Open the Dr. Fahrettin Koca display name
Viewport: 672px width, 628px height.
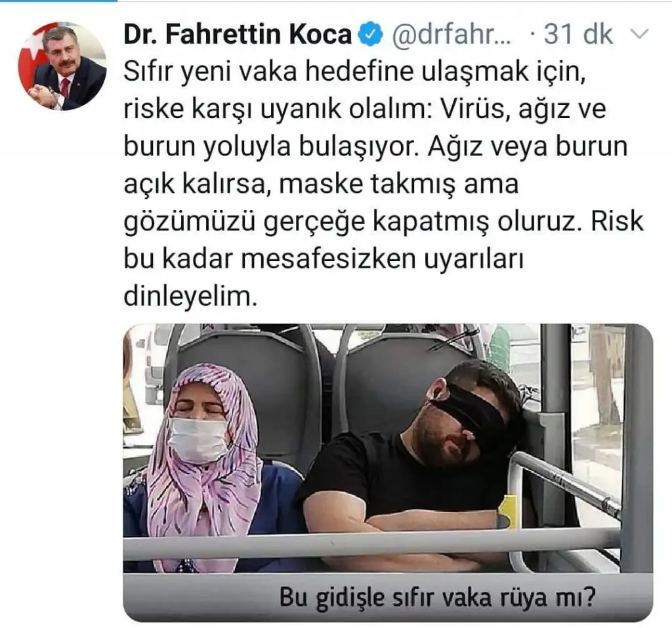(238, 35)
